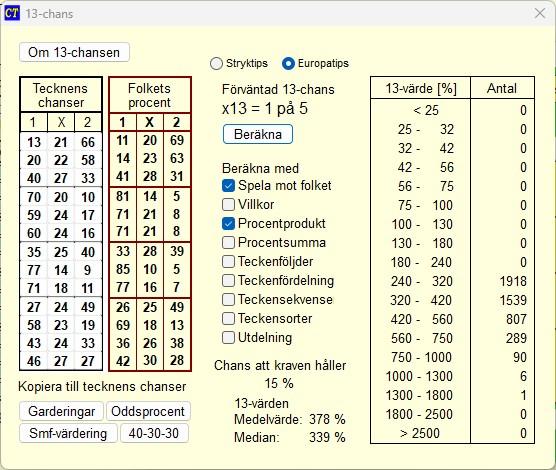Click the CT app icon in title bar
Viewport: 556px width, 470px height.
point(11,13)
